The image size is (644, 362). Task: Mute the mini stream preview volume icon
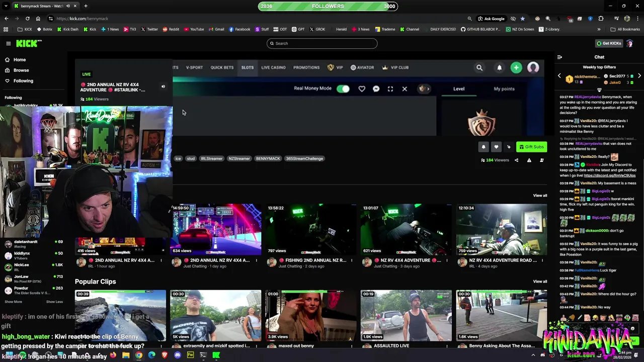[163, 86]
